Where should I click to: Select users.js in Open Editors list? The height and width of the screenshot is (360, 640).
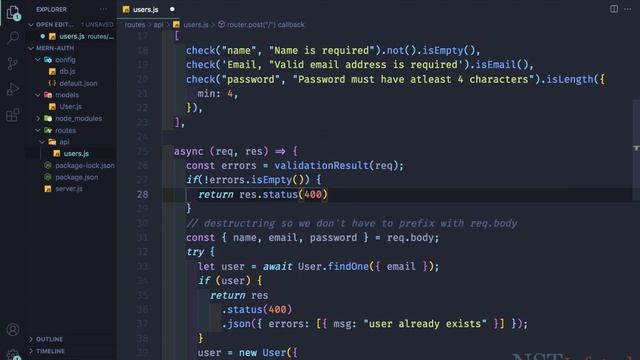pyautogui.click(x=72, y=36)
